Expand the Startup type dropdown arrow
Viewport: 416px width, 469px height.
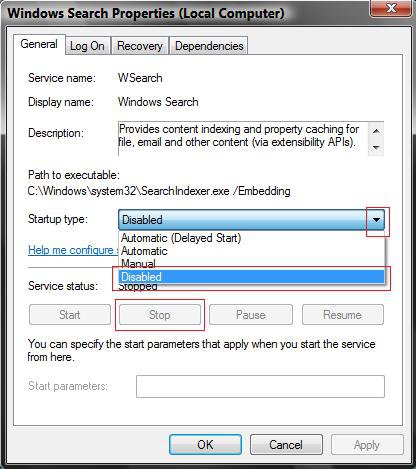pos(376,220)
